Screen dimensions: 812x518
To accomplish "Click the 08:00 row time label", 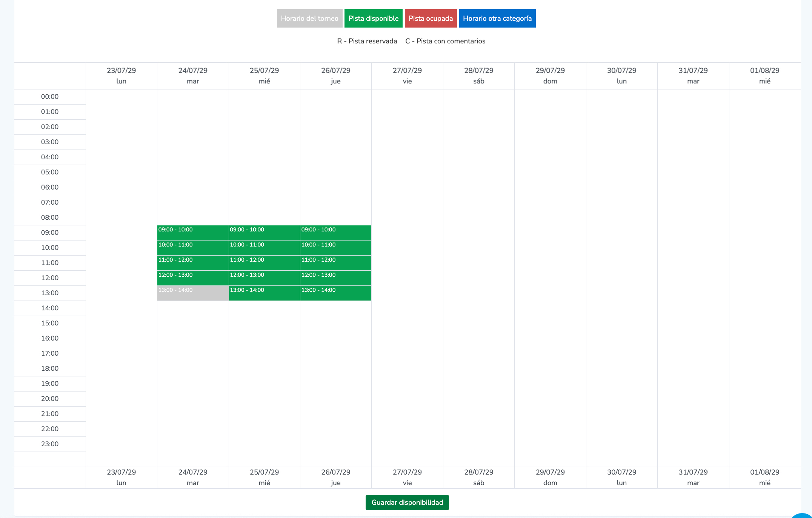I will coord(50,217).
